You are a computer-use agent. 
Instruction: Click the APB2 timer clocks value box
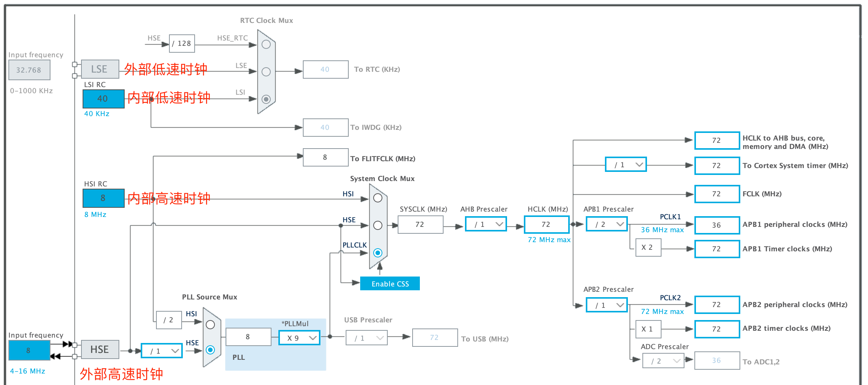click(x=717, y=329)
